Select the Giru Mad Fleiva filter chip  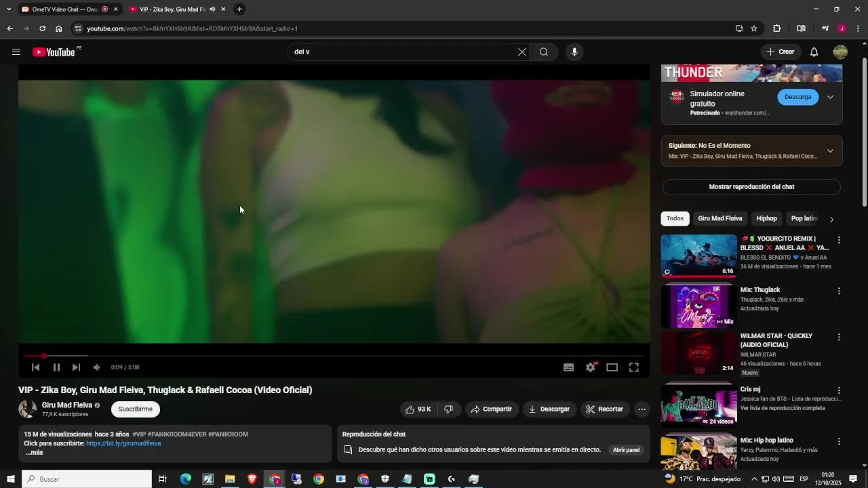[x=719, y=218]
